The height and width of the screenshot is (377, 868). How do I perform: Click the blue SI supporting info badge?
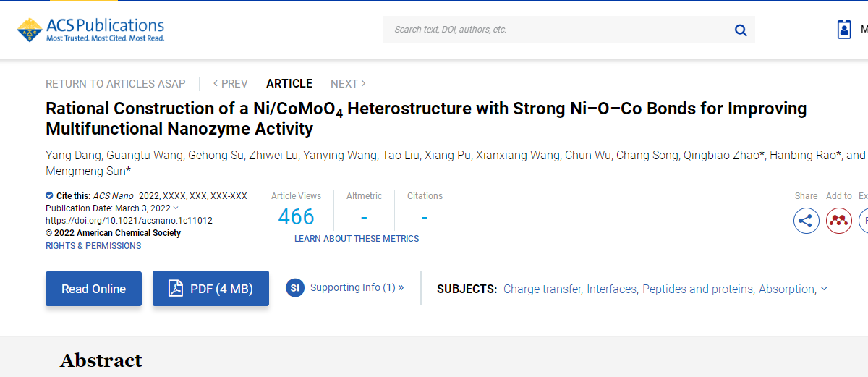(295, 288)
